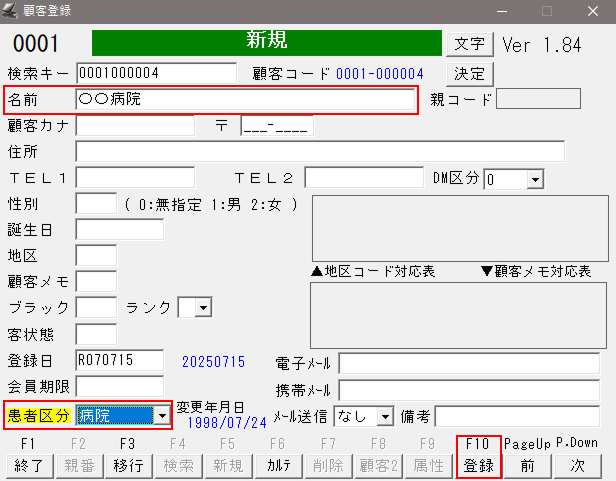The height and width of the screenshot is (481, 616).
Task: Click the 登録日 field showing R070715
Action: (x=119, y=360)
